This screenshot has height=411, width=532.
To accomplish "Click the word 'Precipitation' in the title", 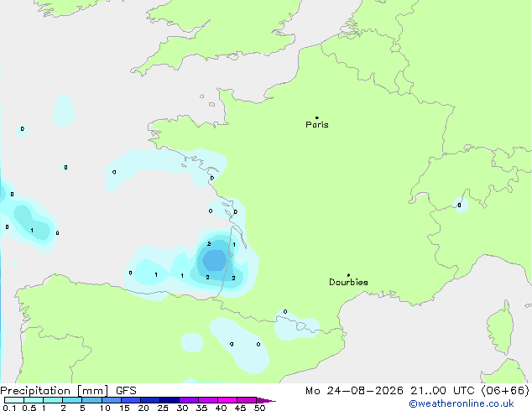I will (35, 391).
